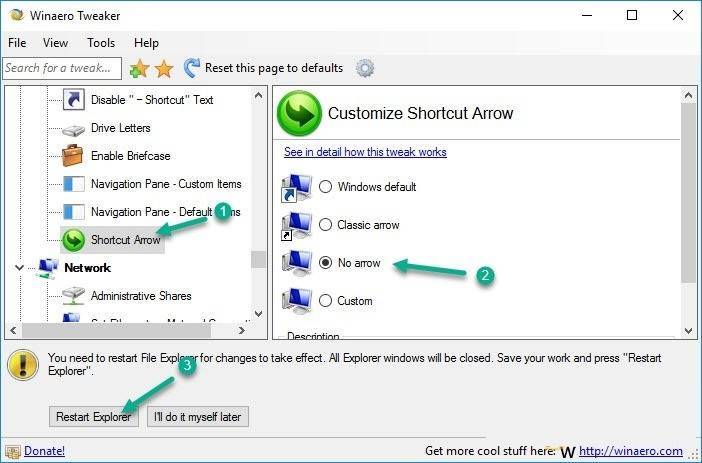The image size is (702, 463).
Task: Click Reset this page to defaults
Action: pyautogui.click(x=274, y=68)
